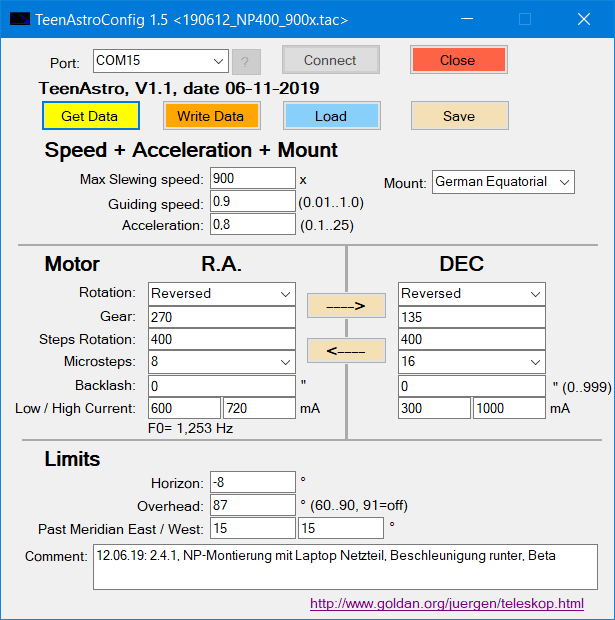Click the DEC Gear field showing 135

pyautogui.click(x=472, y=317)
